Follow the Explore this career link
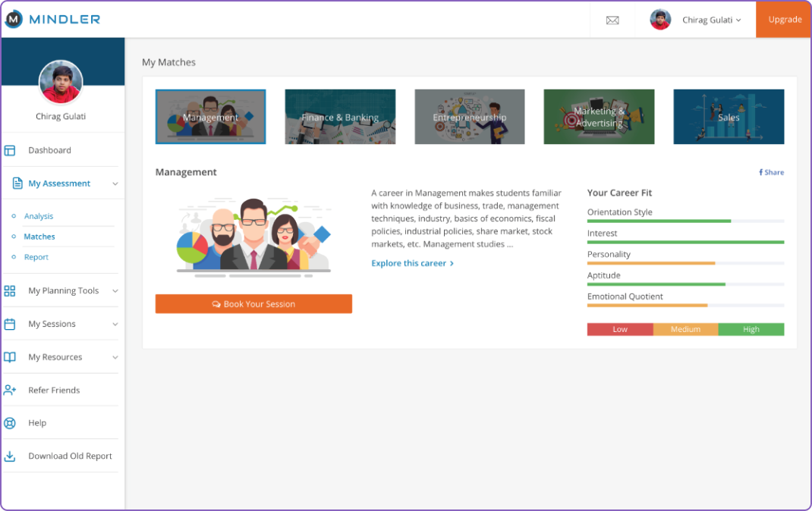 point(412,263)
